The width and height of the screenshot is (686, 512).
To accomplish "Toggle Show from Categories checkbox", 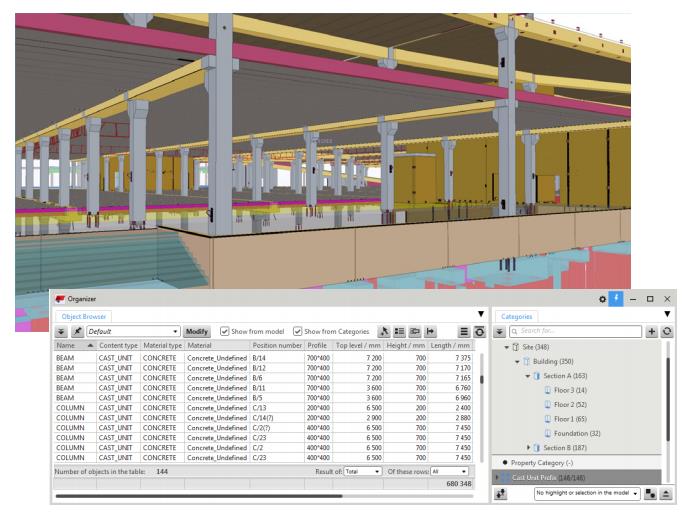I will pyautogui.click(x=298, y=331).
